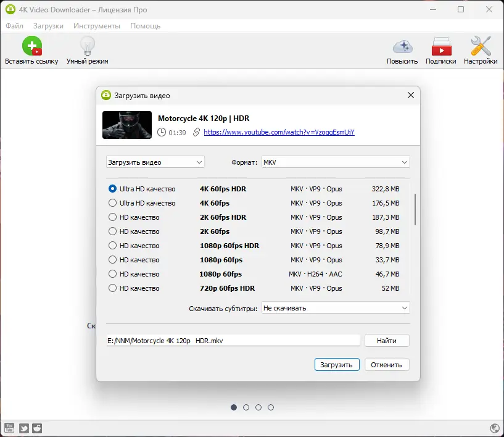504x437 pixels.
Task: Select 1080p 60fps VP9 33,7 MB option
Action: pos(112,259)
